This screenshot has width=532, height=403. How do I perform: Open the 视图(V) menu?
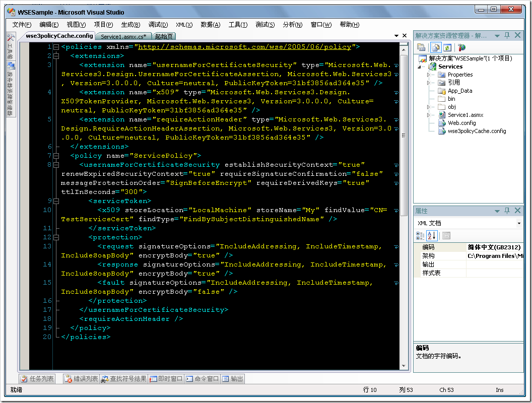pyautogui.click(x=76, y=24)
